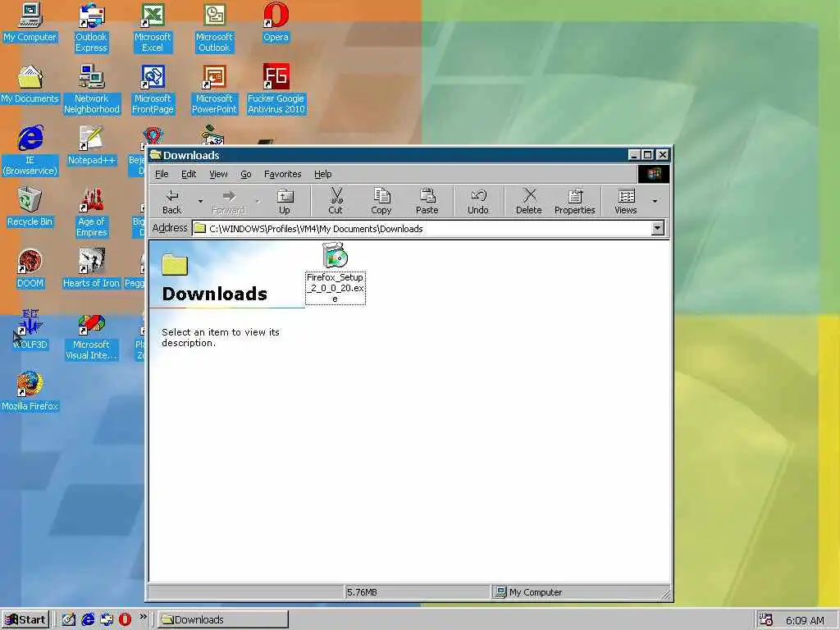Minimize the Downloads window
840x630 pixels.
click(634, 155)
